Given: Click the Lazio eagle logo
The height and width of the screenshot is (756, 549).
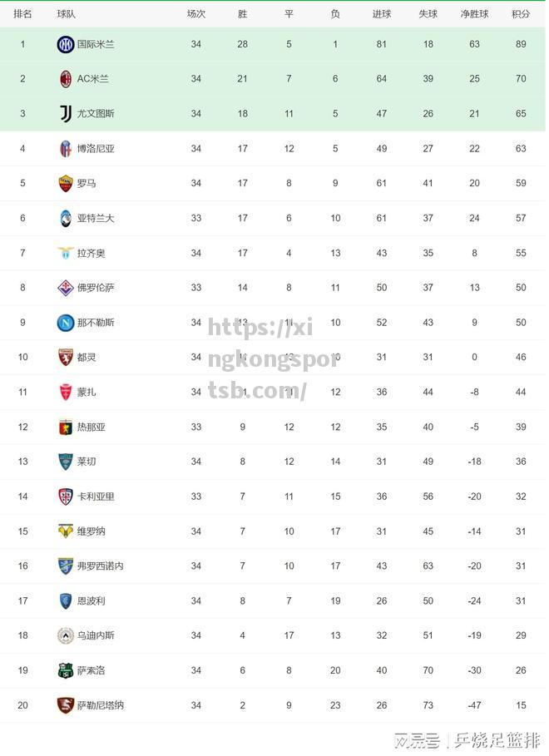Looking at the screenshot, I should pyautogui.click(x=66, y=253).
